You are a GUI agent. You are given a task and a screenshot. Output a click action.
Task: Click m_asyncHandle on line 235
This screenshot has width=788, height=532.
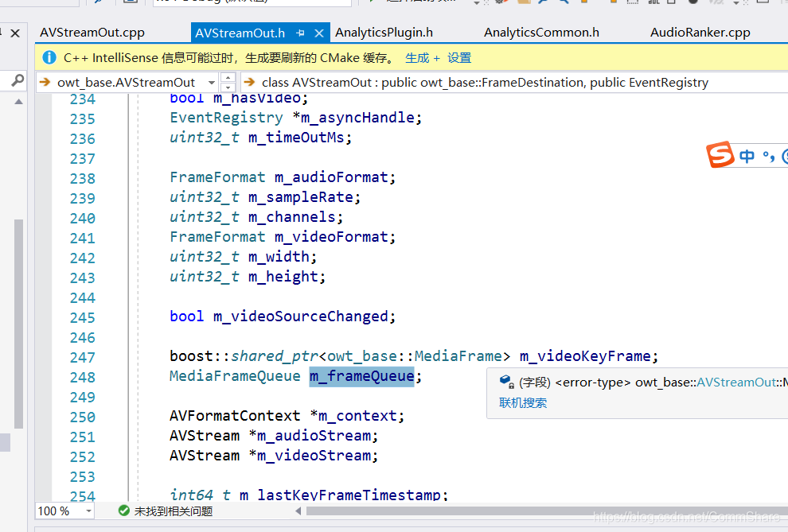[358, 118]
